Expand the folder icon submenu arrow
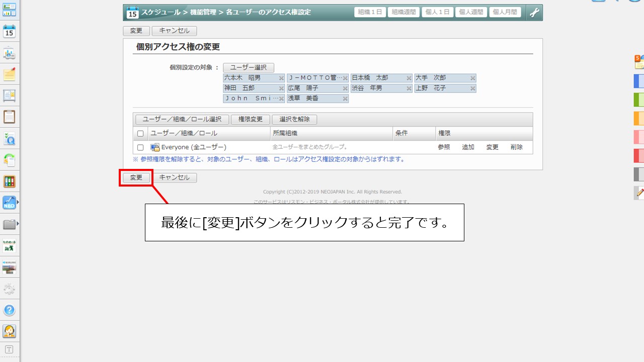This screenshot has height=362, width=644. click(18, 224)
